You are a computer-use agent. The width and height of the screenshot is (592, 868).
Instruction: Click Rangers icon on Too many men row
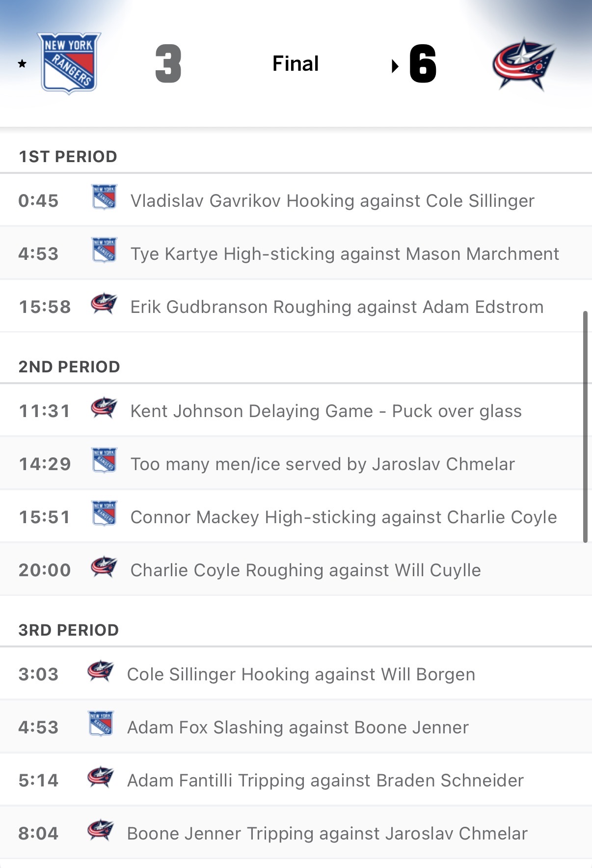[104, 460]
